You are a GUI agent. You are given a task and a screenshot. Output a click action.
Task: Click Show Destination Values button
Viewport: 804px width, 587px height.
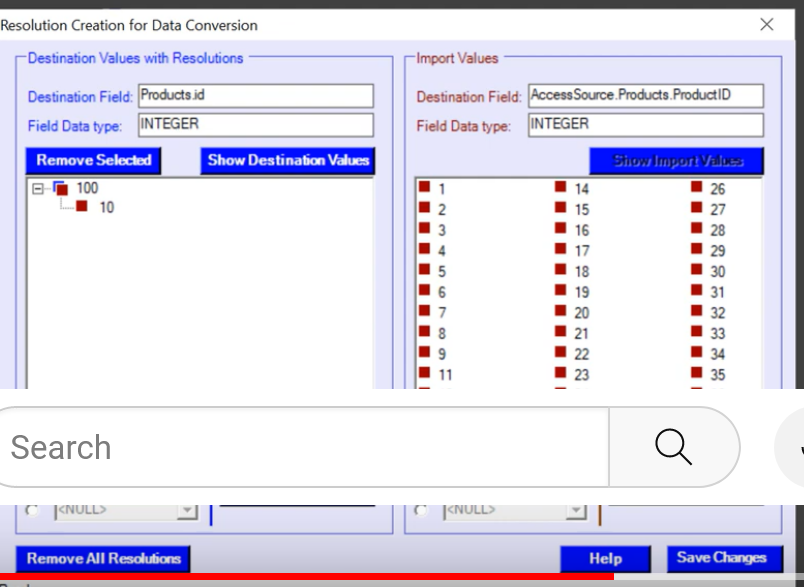(288, 160)
